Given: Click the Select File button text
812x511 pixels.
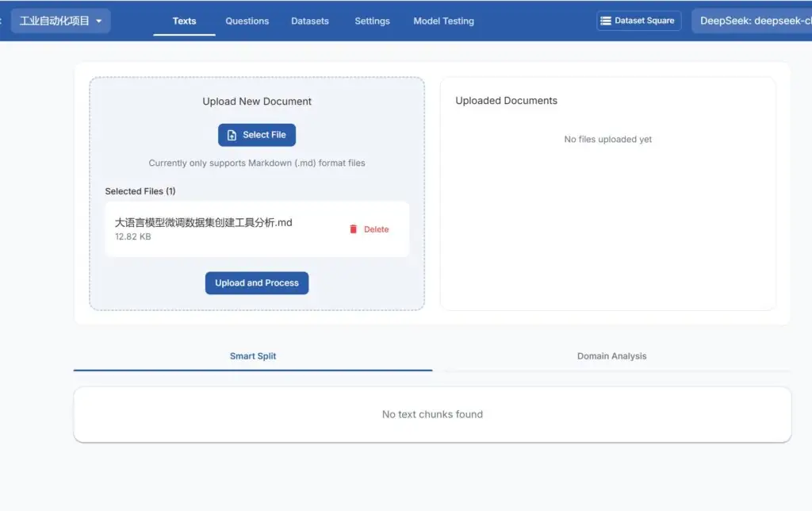Looking at the screenshot, I should coord(264,135).
